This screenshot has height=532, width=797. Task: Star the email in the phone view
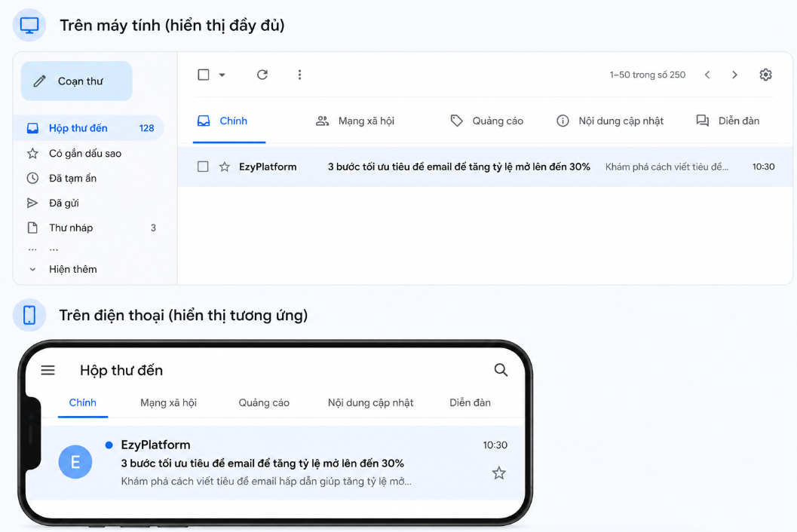[498, 473]
